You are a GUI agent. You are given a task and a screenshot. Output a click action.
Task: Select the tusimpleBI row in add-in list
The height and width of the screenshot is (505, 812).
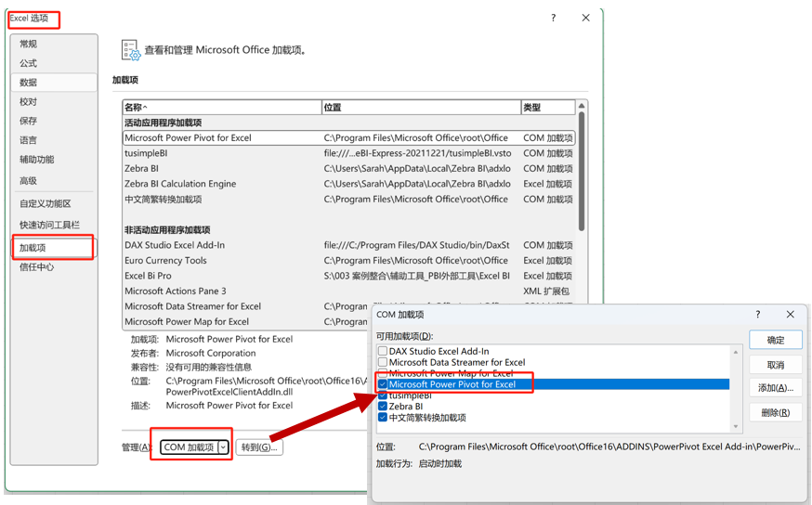coord(348,153)
